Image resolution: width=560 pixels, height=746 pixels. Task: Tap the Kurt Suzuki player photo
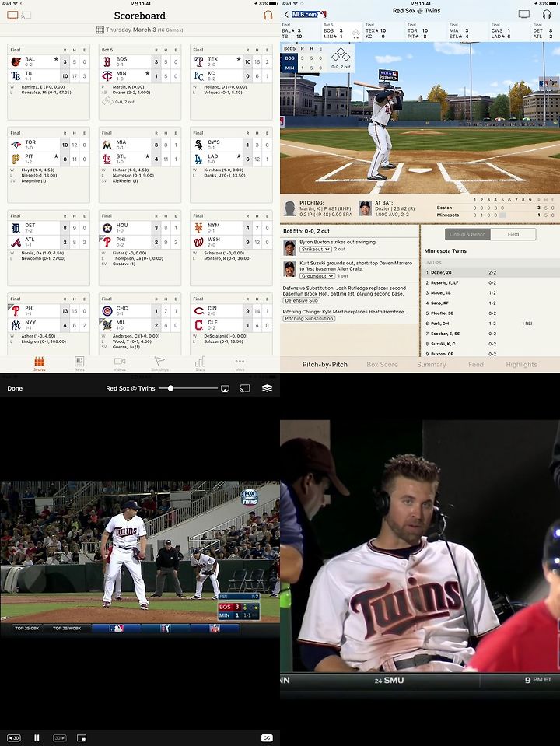(290, 269)
